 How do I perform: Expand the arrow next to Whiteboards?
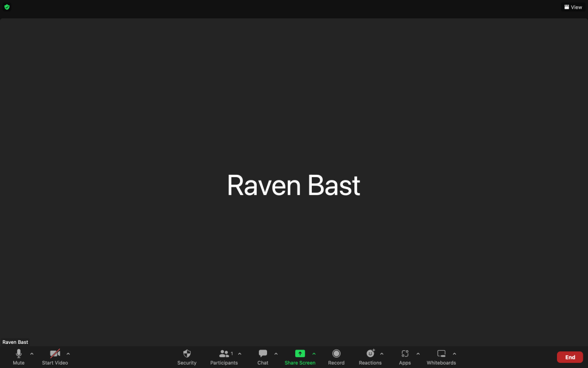pyautogui.click(x=454, y=354)
